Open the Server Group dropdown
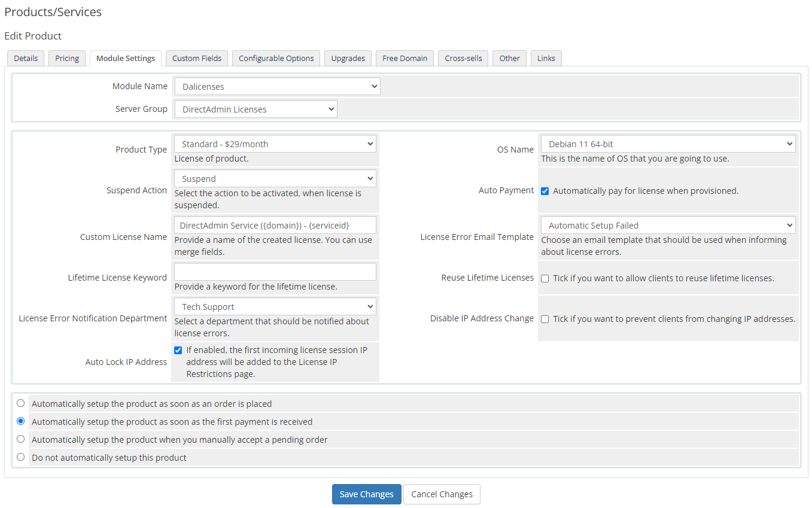Viewport: 812px width, 508px height. point(256,108)
